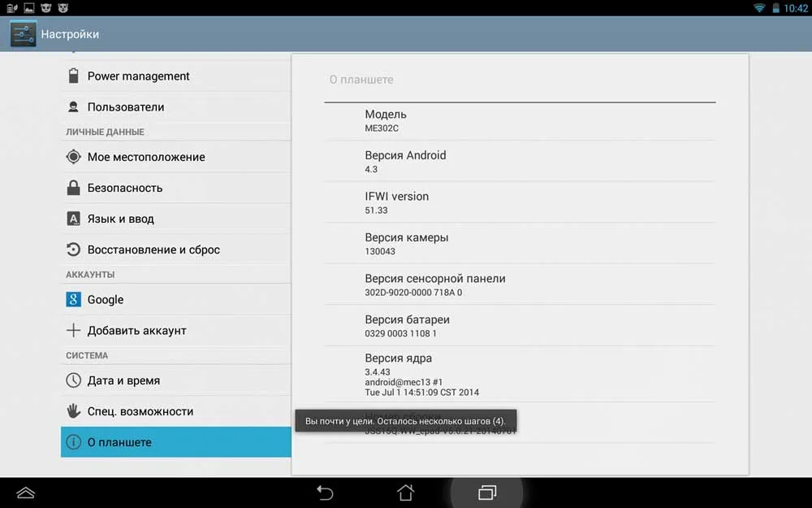Tap the plus icon to add account
This screenshot has width=812, height=508.
(74, 330)
